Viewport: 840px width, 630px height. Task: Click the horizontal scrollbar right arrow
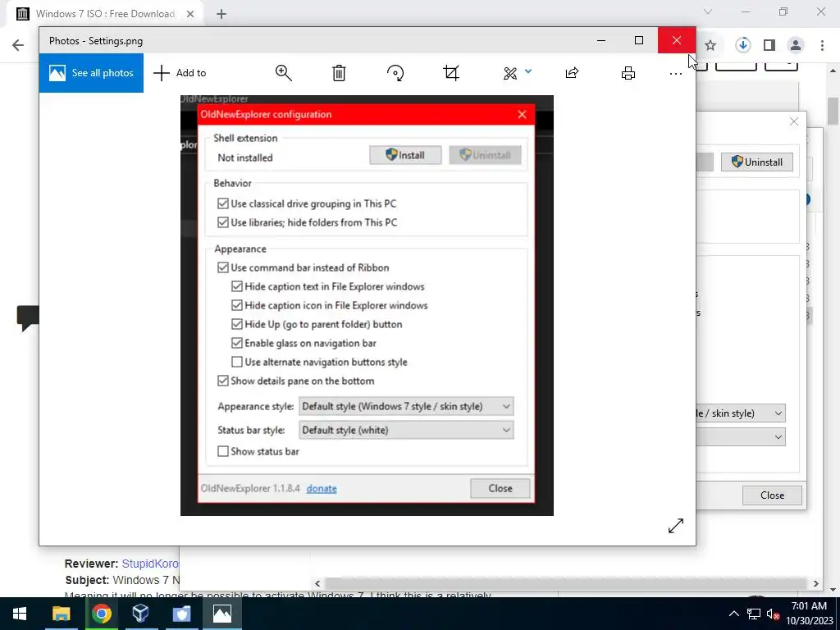(x=816, y=583)
